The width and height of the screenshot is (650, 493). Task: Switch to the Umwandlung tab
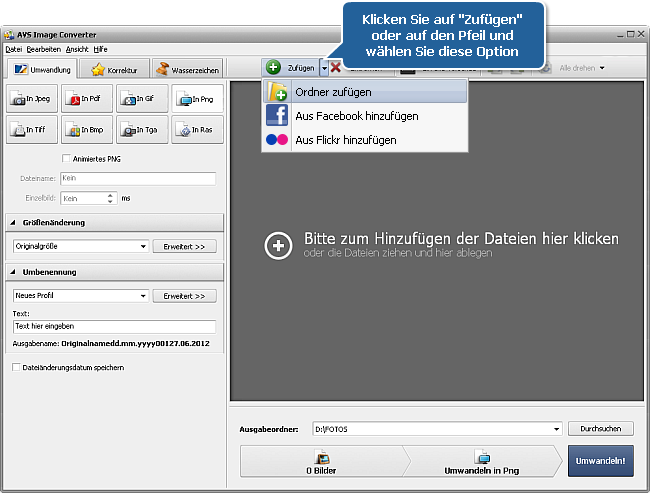tap(42, 69)
